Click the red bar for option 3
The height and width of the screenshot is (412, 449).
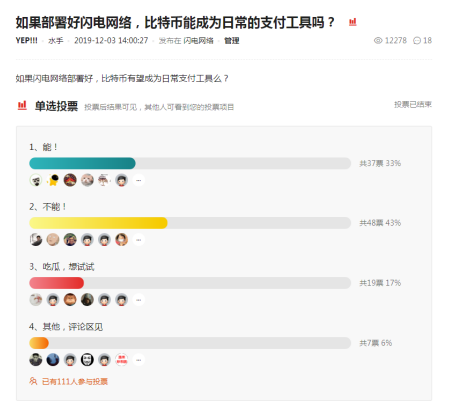point(57,283)
